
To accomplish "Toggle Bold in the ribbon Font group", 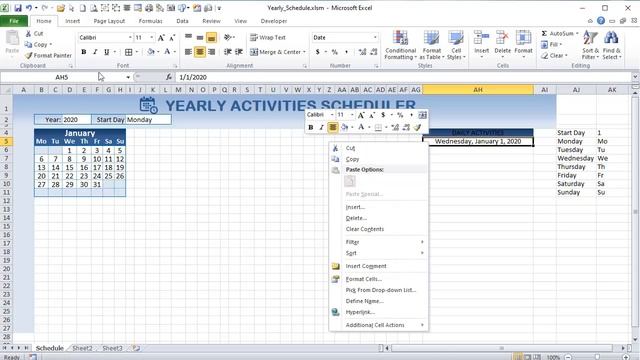I will (84, 52).
